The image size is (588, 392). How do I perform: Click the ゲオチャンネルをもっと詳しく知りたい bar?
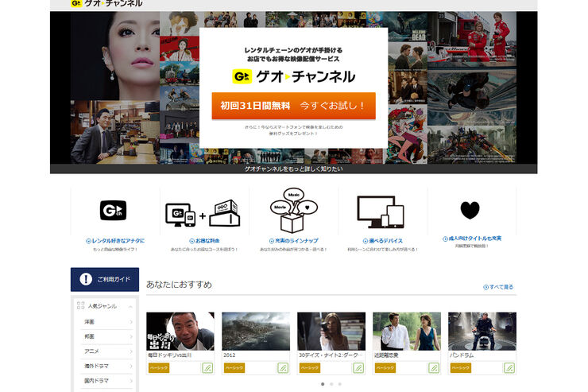tap(294, 169)
